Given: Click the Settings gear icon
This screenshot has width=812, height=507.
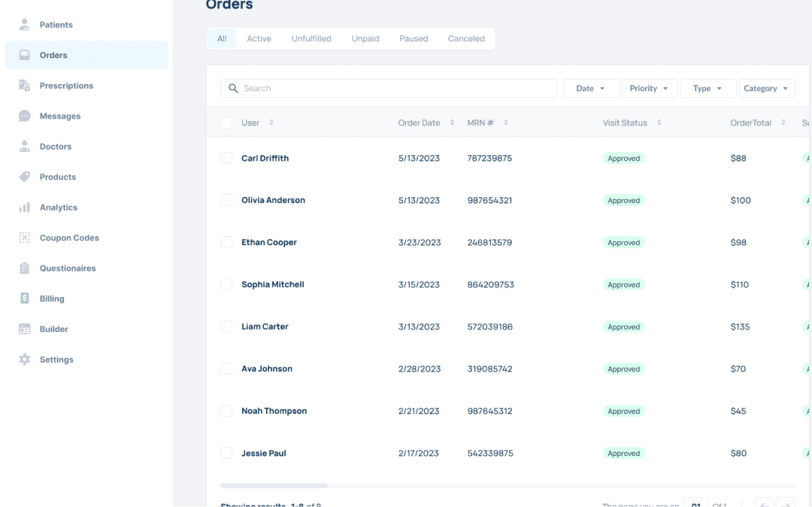Looking at the screenshot, I should 25,360.
